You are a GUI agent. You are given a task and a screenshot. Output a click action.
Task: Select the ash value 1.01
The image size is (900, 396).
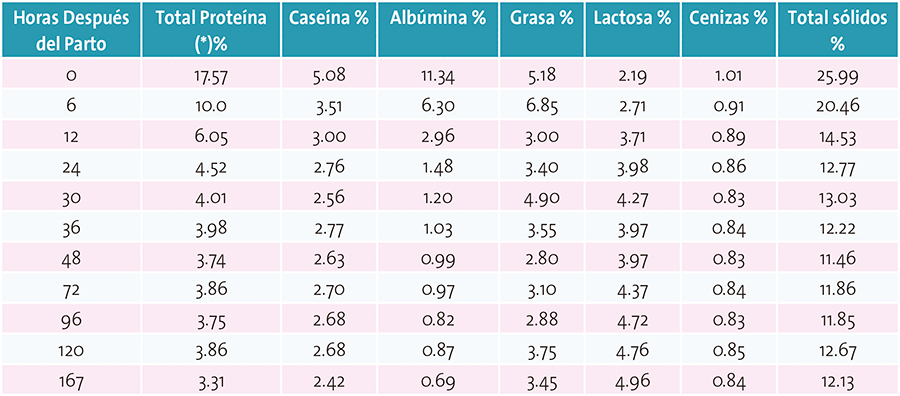(728, 75)
